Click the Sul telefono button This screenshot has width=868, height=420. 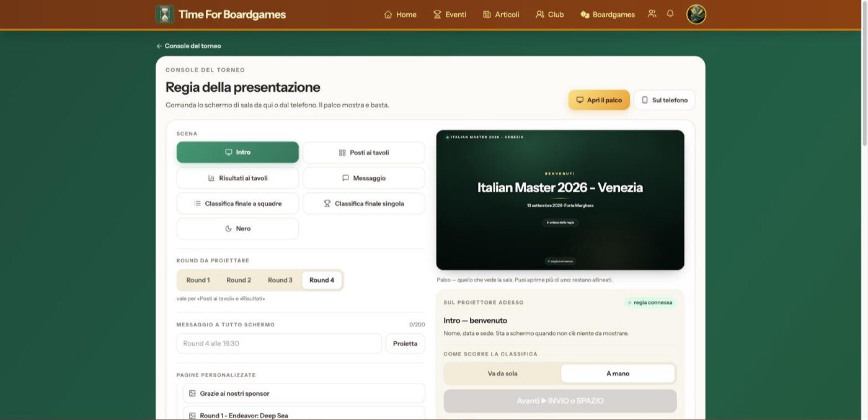[665, 100]
